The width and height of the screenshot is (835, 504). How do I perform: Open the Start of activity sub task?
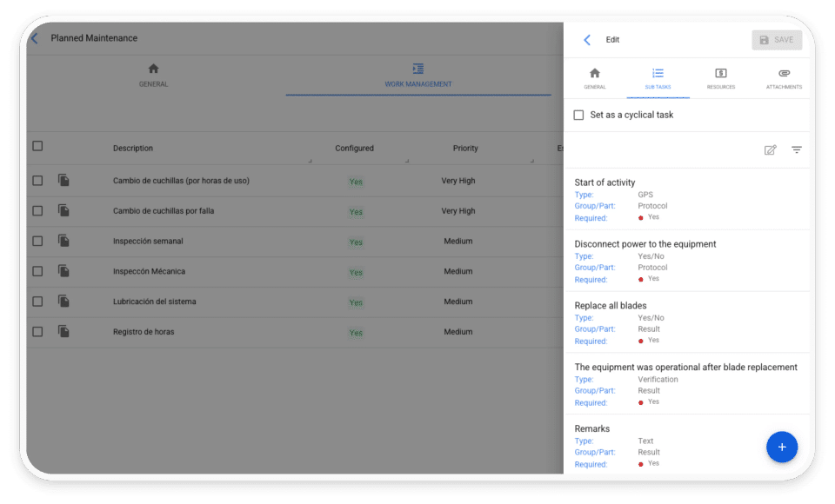[x=686, y=200]
